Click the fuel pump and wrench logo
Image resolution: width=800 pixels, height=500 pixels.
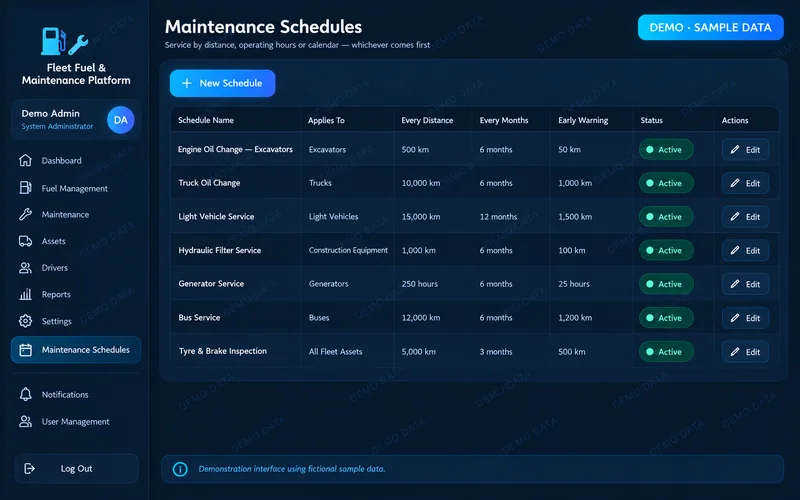click(64, 41)
